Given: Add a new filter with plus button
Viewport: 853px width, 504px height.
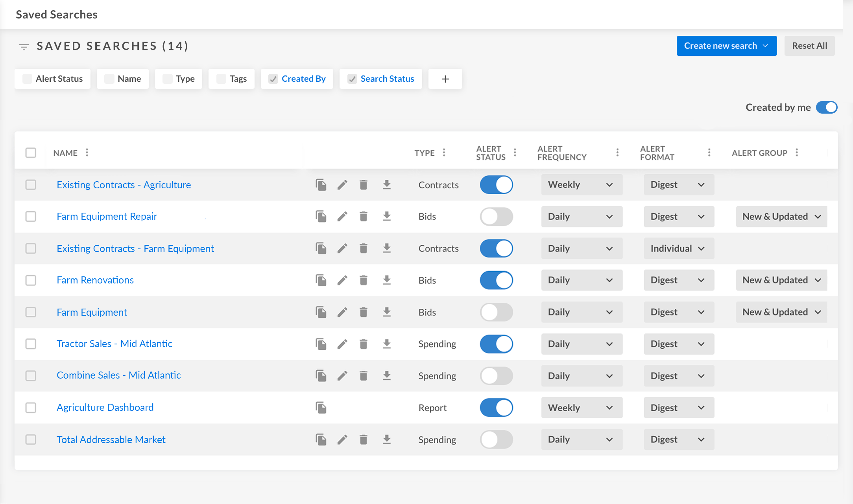Looking at the screenshot, I should 445,79.
